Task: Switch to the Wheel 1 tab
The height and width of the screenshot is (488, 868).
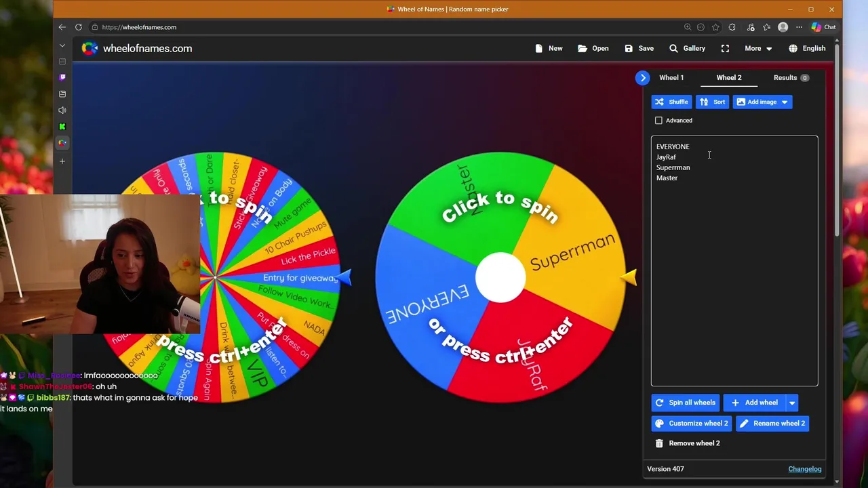Action: pyautogui.click(x=671, y=78)
